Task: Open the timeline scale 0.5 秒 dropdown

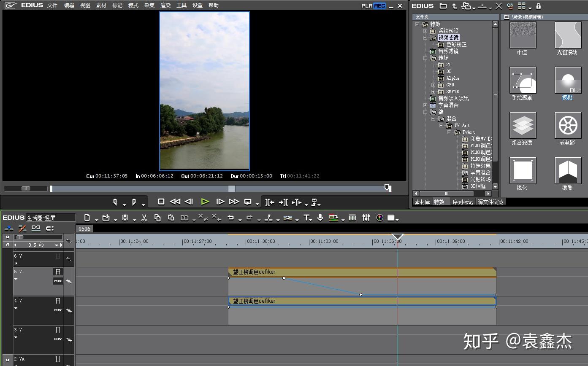Action: pyautogui.click(x=57, y=245)
